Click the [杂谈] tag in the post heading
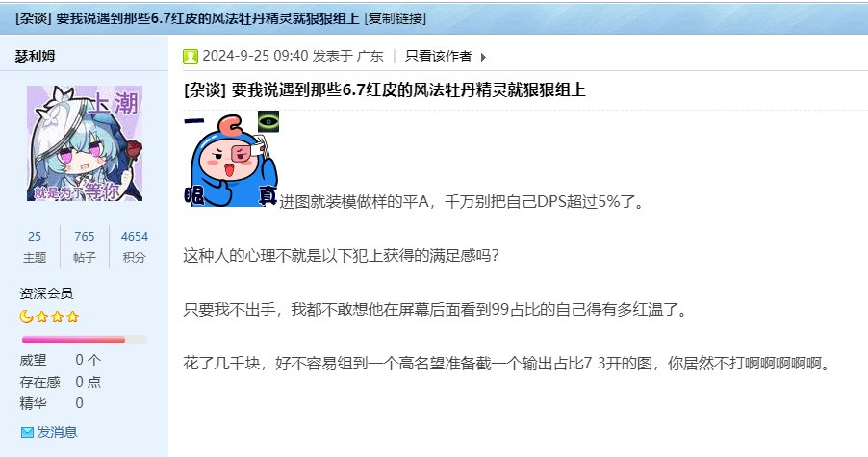Screen dimensions: 868x457 tap(205, 89)
